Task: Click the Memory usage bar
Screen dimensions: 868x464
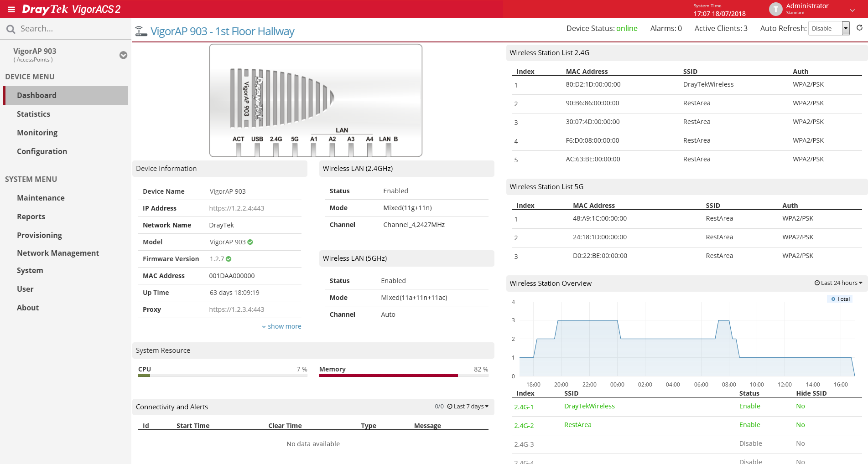Action: [x=404, y=376]
